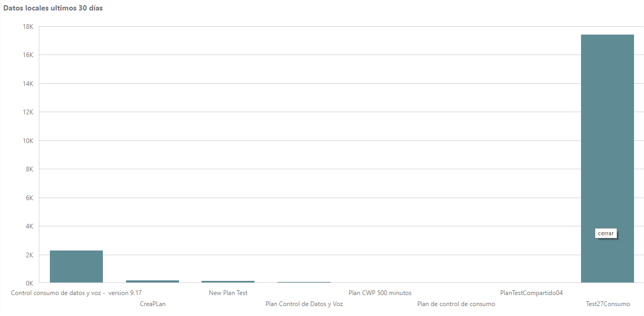Click the 0K y-axis label
The height and width of the screenshot is (316, 644).
30,284
